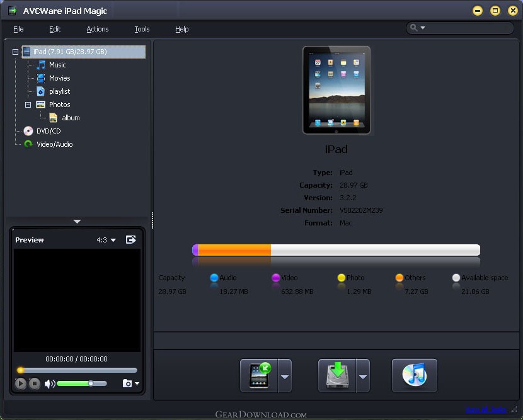
Task: Click the album icon
Action: click(54, 118)
